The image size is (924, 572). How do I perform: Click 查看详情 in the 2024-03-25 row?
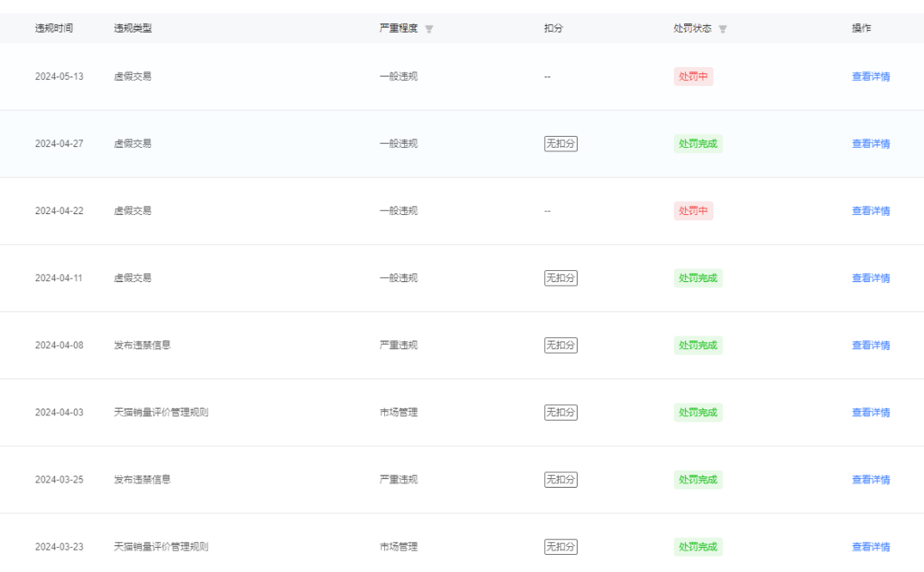point(871,479)
